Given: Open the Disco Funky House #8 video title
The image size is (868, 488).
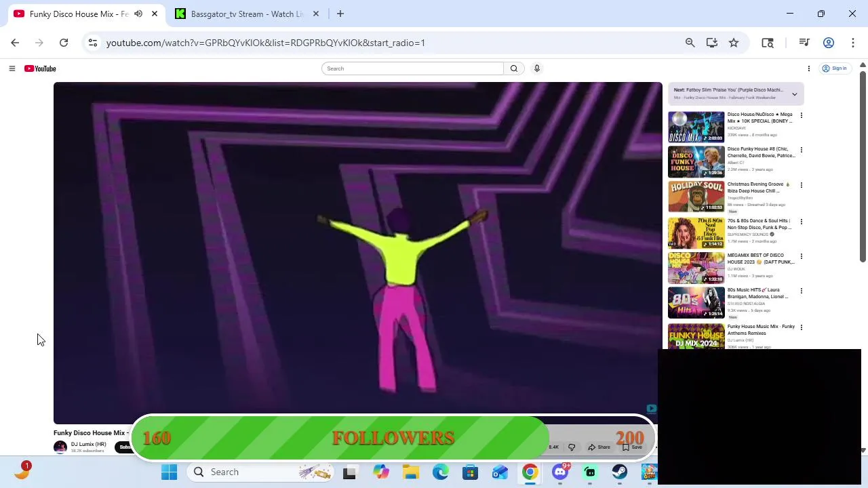Looking at the screenshot, I should click(x=761, y=152).
